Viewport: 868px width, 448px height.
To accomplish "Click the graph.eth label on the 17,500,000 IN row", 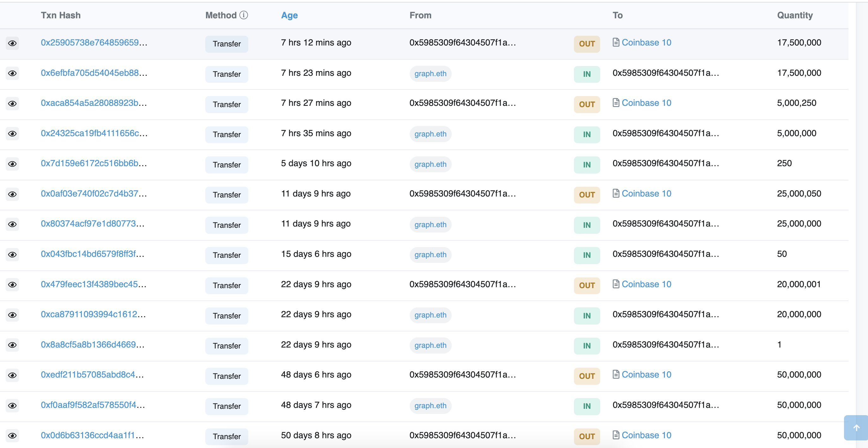I will (430, 74).
